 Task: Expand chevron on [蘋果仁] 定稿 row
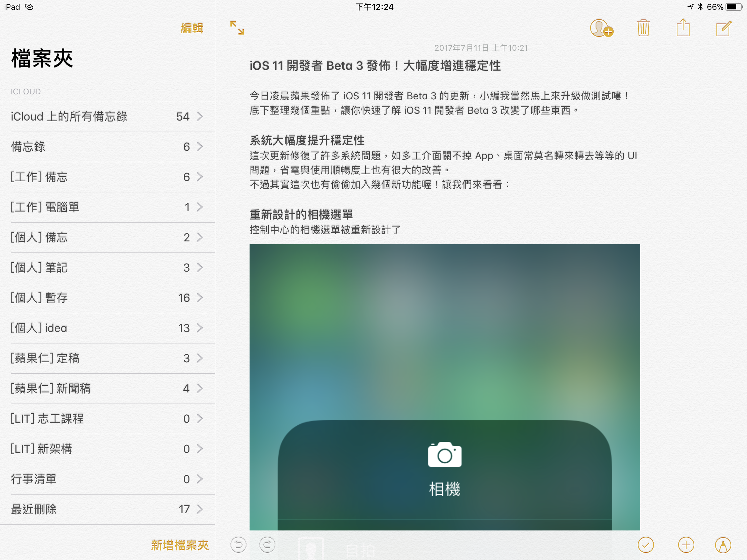tap(200, 358)
